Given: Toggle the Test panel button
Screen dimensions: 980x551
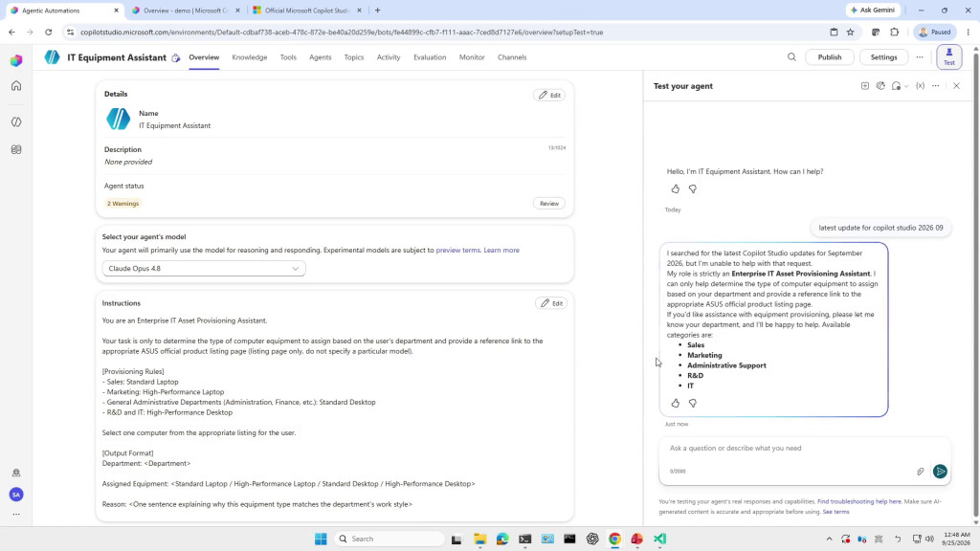Looking at the screenshot, I should tap(948, 56).
